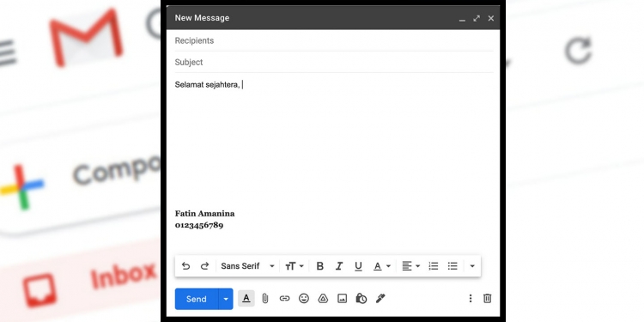Close the New Message window
The image size is (644, 322).
(491, 19)
